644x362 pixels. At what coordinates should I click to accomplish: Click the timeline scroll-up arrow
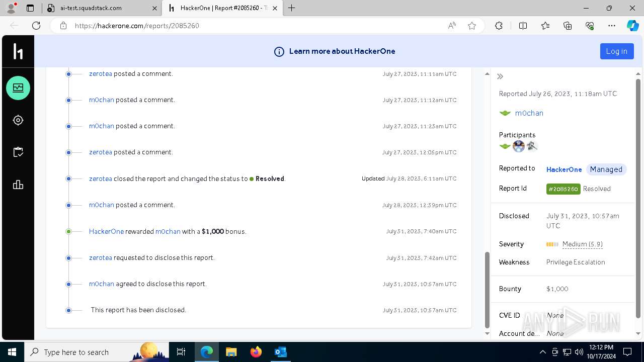[487, 74]
